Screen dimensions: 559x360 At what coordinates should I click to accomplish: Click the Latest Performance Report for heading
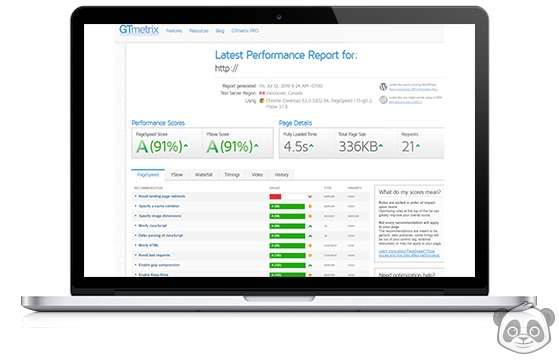[286, 55]
